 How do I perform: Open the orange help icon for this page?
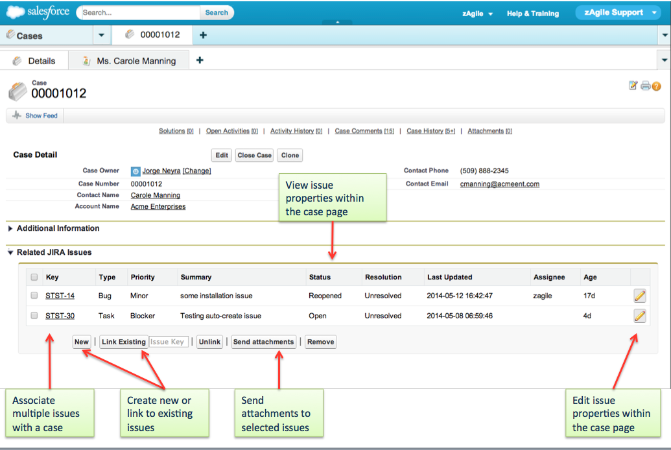click(657, 86)
